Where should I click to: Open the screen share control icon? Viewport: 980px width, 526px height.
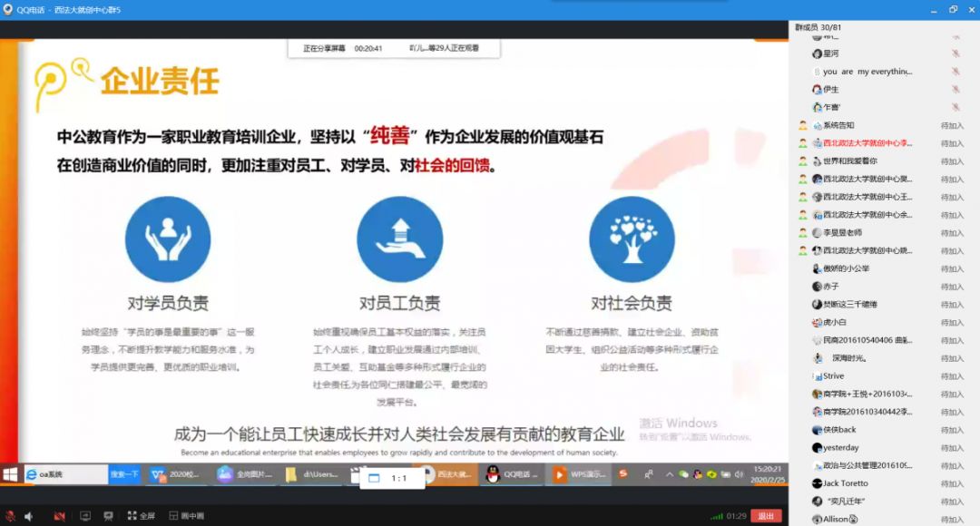click(x=85, y=515)
